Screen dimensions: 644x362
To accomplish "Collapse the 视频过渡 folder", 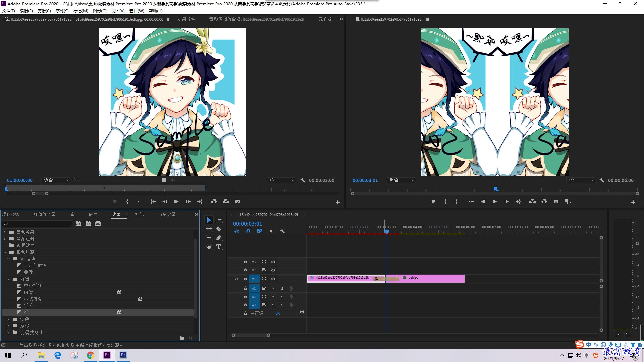I will (x=5, y=252).
